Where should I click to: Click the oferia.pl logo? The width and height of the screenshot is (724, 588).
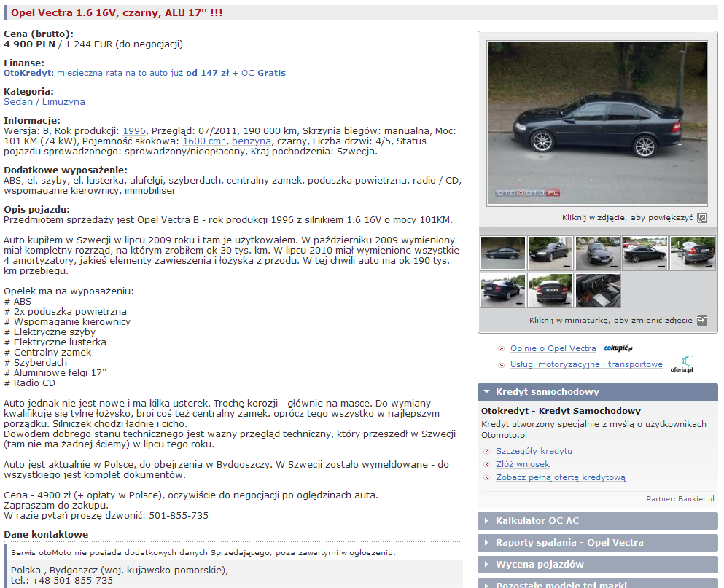[x=682, y=364]
